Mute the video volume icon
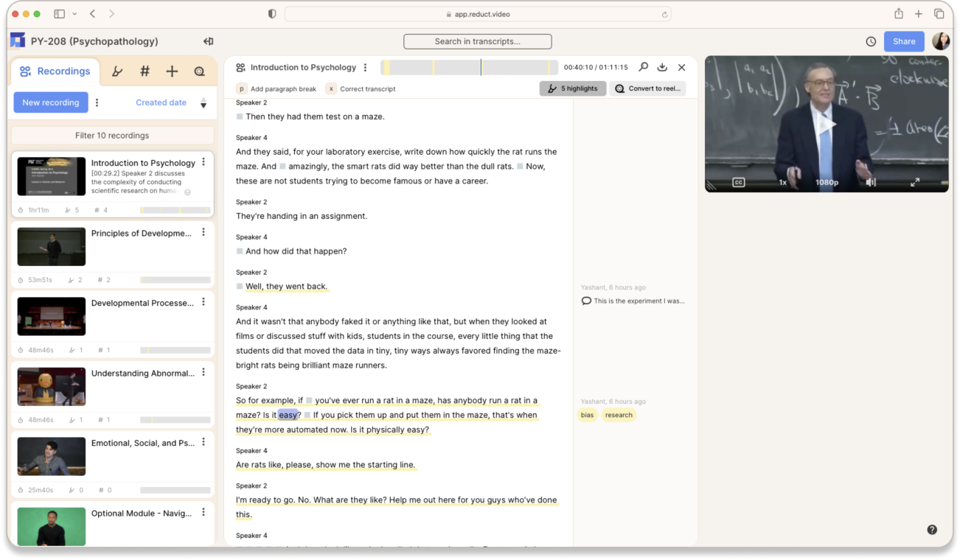Viewport: 960px width, 560px height. [871, 182]
